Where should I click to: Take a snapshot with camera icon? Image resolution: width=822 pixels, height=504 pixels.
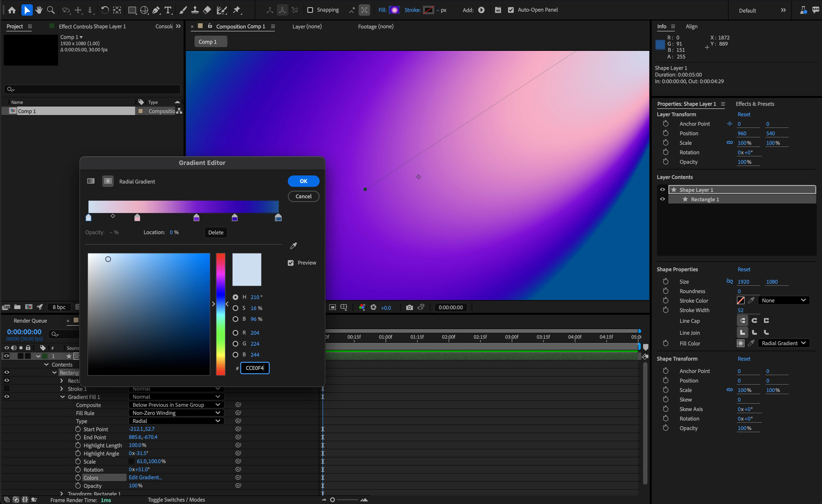click(409, 307)
